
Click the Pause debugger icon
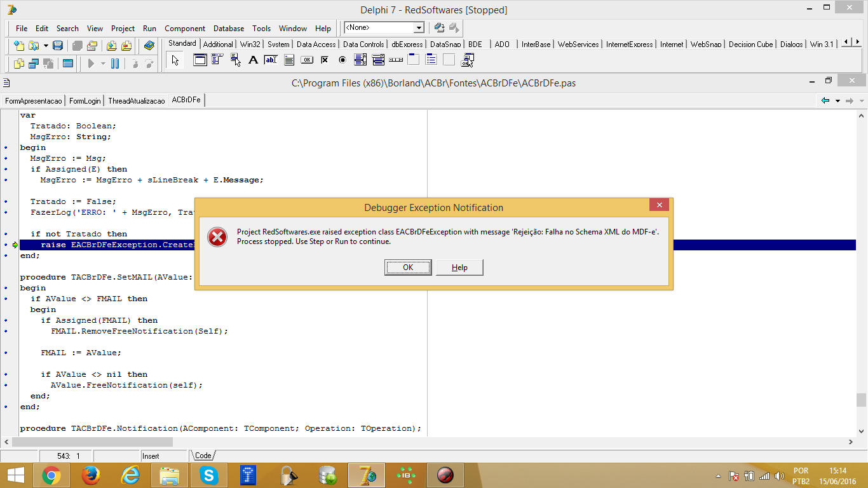tap(115, 64)
